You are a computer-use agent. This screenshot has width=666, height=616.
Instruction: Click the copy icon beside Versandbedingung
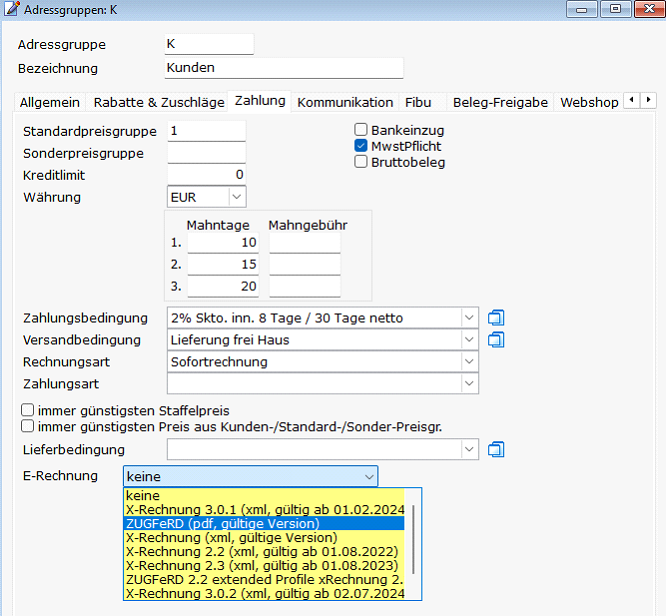pos(496,340)
